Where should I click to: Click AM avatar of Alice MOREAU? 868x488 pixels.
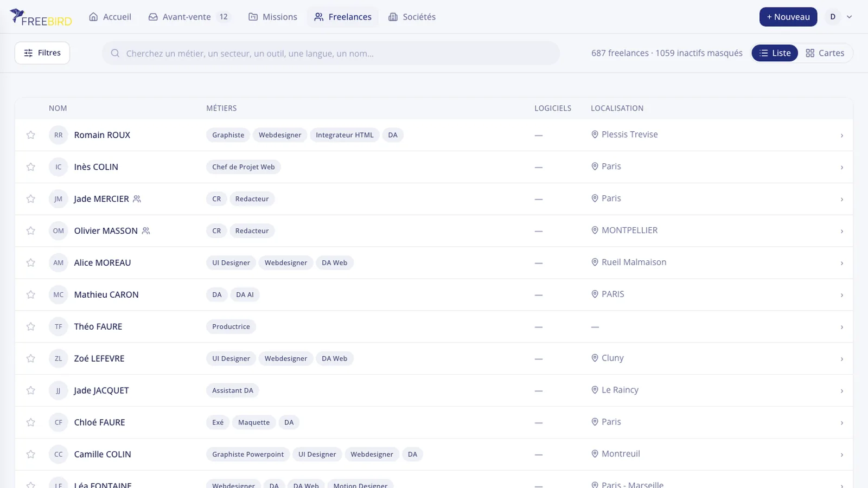pos(59,263)
